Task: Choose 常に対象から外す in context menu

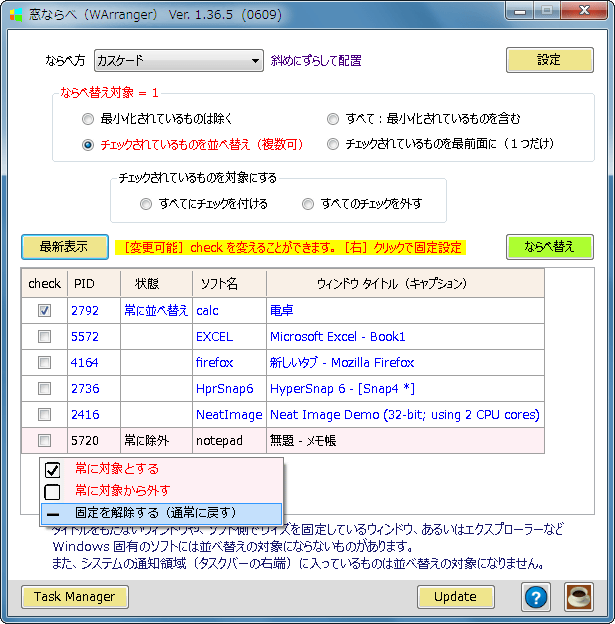Action: coord(161,491)
